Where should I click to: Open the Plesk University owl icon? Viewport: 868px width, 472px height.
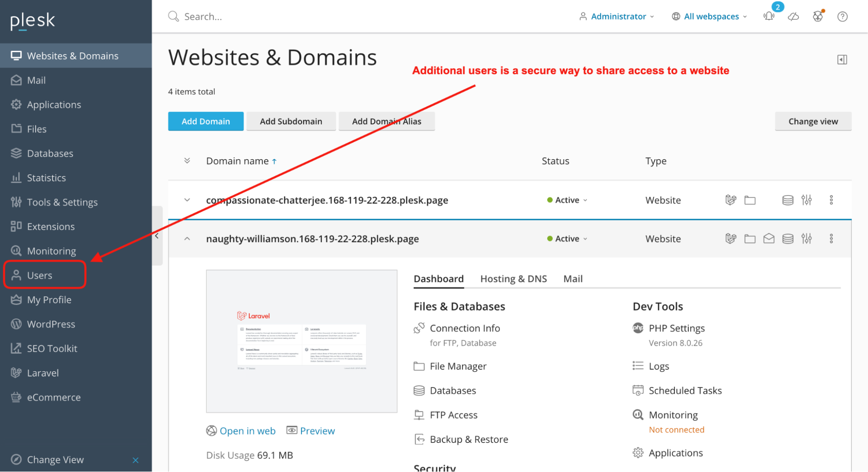click(818, 16)
